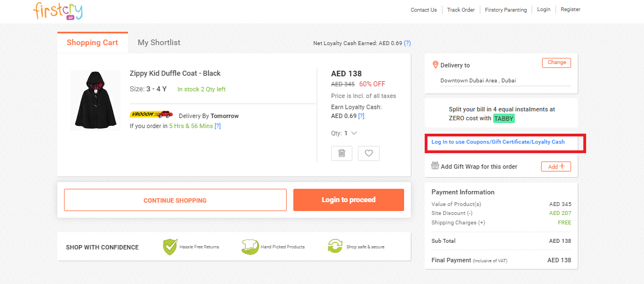This screenshot has width=644, height=284.
Task: Open Log In to use Coupons link
Action: pos(498,142)
